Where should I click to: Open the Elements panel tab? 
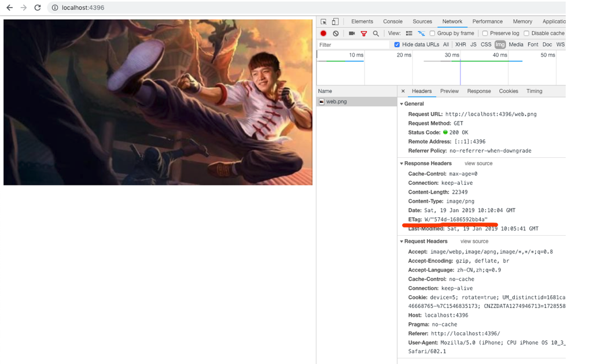pyautogui.click(x=362, y=21)
